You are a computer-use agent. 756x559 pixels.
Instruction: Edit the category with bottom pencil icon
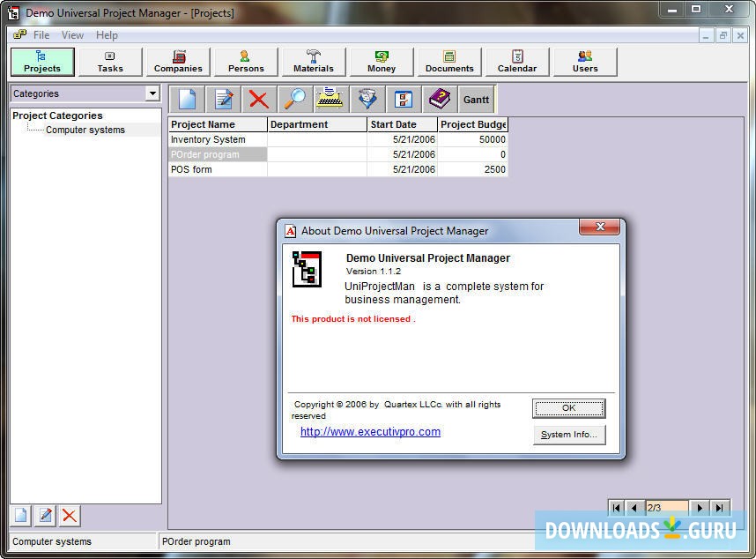tap(45, 516)
